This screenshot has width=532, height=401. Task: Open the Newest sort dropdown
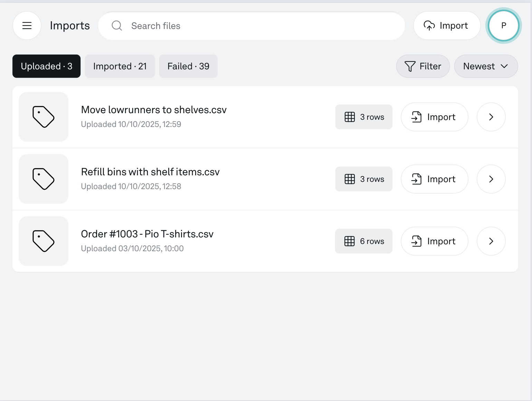click(x=486, y=66)
